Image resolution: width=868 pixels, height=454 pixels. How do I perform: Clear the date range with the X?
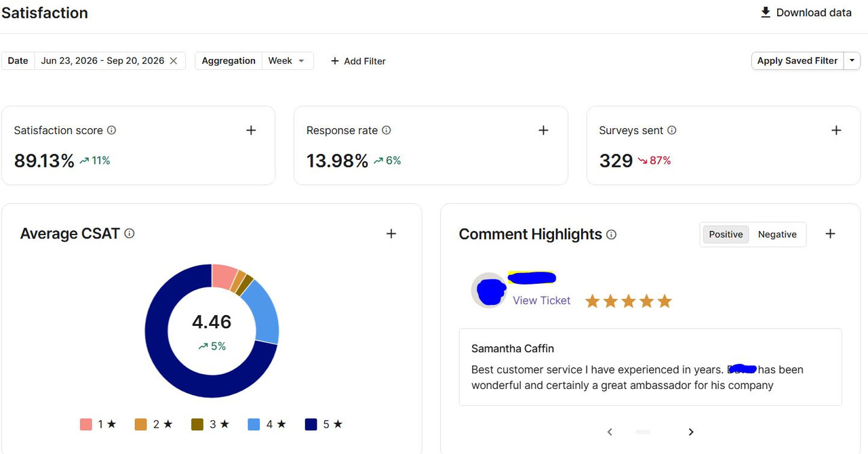click(174, 61)
